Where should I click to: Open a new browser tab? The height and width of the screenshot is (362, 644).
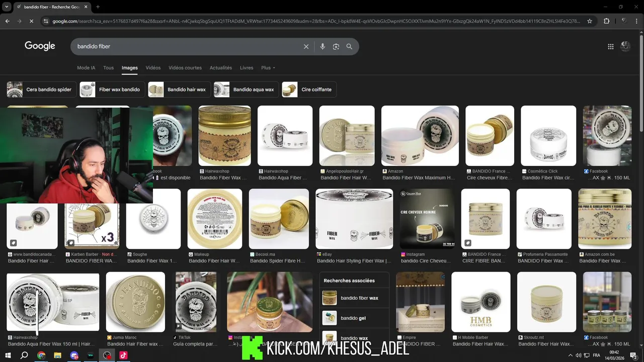click(98, 7)
